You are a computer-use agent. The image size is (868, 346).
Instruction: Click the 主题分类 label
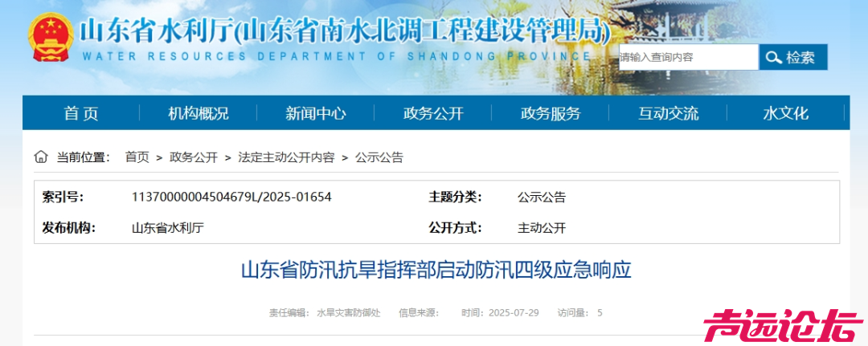point(455,197)
